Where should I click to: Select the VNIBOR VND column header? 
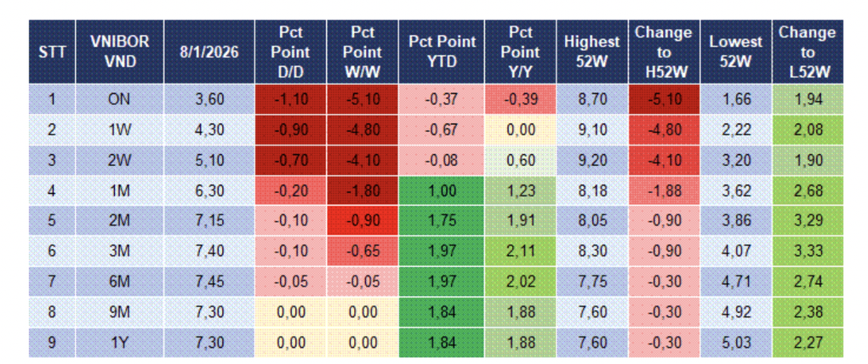(118, 51)
